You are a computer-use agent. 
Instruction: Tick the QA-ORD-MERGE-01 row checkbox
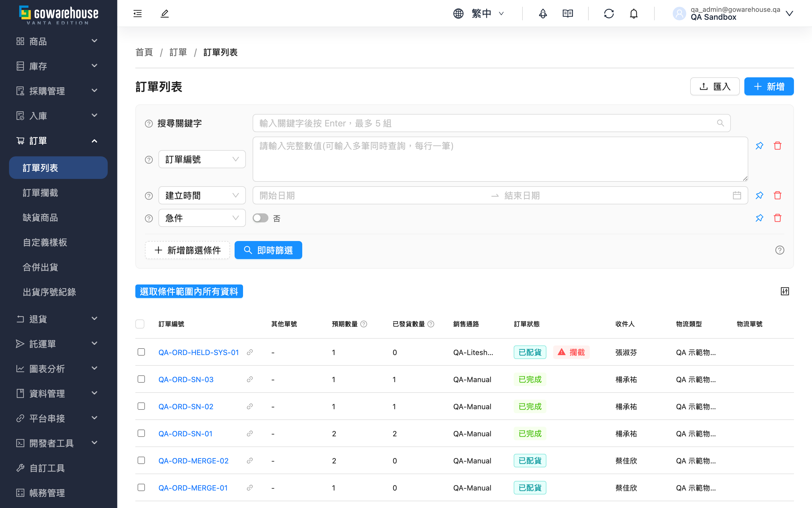click(x=141, y=487)
